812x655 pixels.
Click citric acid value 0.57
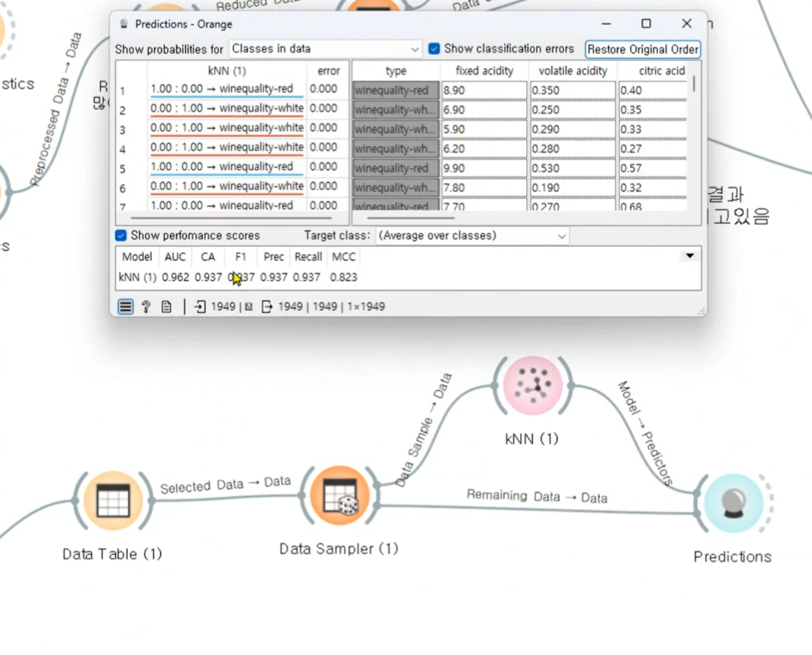click(x=653, y=169)
